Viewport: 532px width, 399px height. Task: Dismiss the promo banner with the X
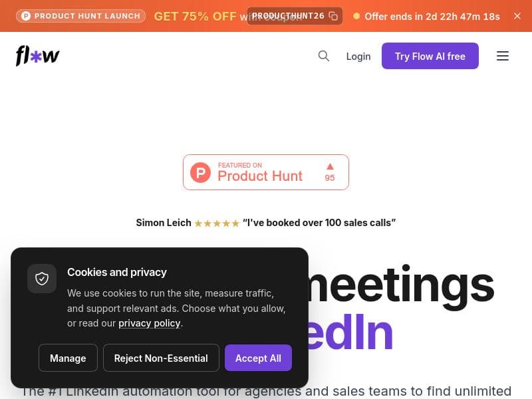click(517, 16)
